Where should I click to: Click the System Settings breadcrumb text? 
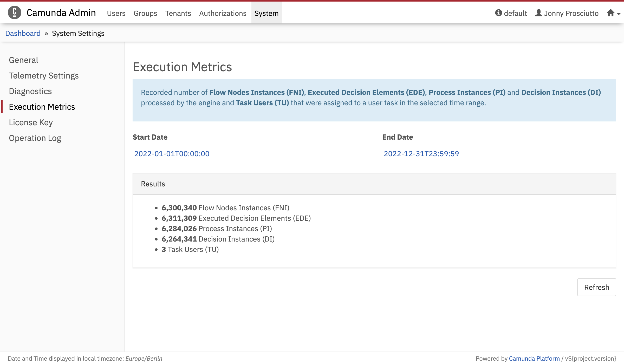click(78, 33)
